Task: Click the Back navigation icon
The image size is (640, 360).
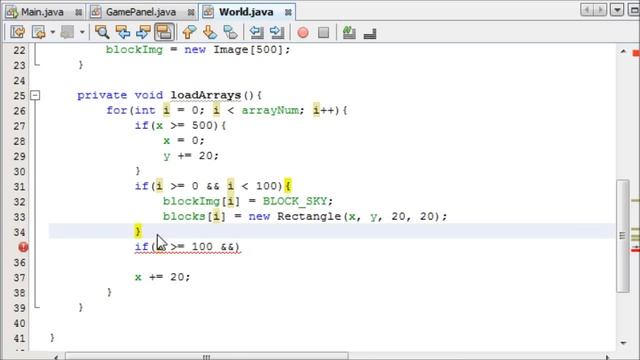Action: point(40,32)
